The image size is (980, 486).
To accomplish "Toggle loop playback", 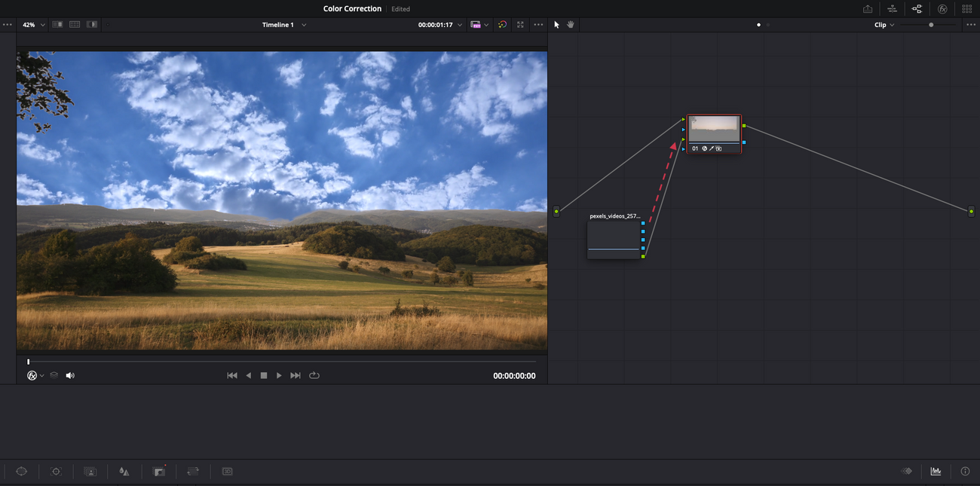I will (x=314, y=375).
